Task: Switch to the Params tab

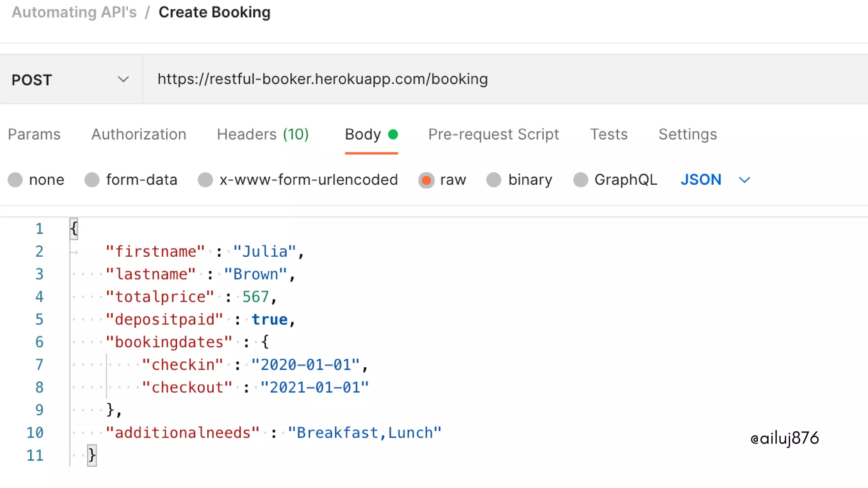Action: click(34, 134)
